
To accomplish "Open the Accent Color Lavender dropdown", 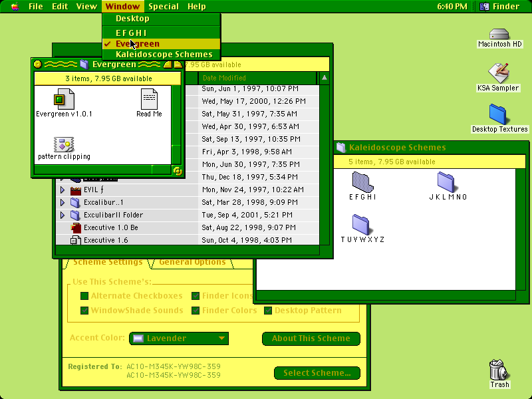I will 179,338.
